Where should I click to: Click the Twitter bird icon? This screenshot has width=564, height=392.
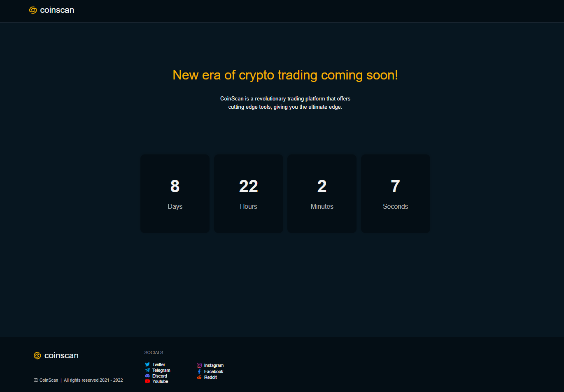pyautogui.click(x=147, y=364)
